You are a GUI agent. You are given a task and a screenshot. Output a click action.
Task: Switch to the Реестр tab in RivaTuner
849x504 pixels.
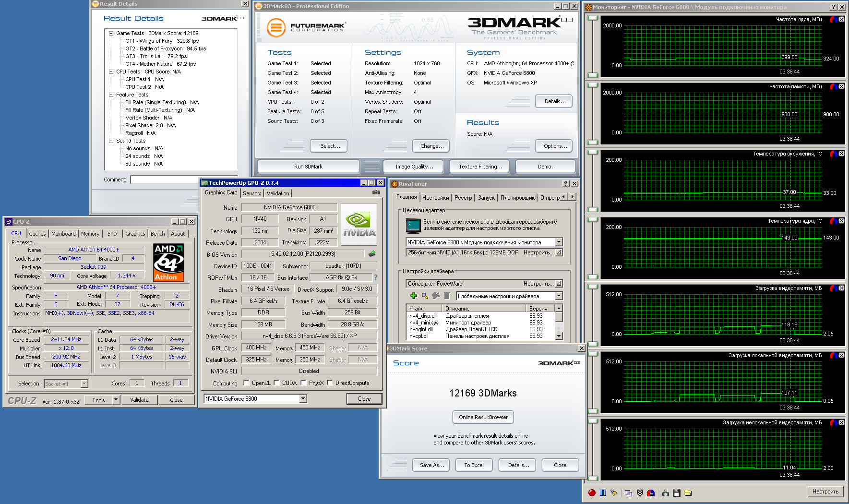tap(463, 198)
